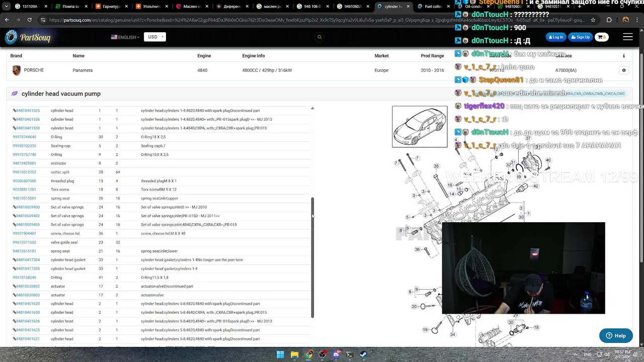The image size is (644, 362).
Task: Open part number 94810401620 cylinder head link
Action: coord(28,304)
